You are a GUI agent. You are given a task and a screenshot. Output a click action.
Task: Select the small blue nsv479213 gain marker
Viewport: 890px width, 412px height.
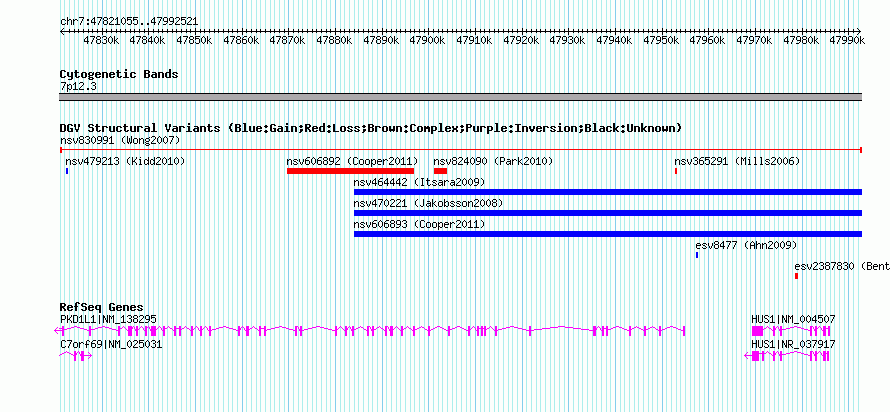(x=67, y=171)
